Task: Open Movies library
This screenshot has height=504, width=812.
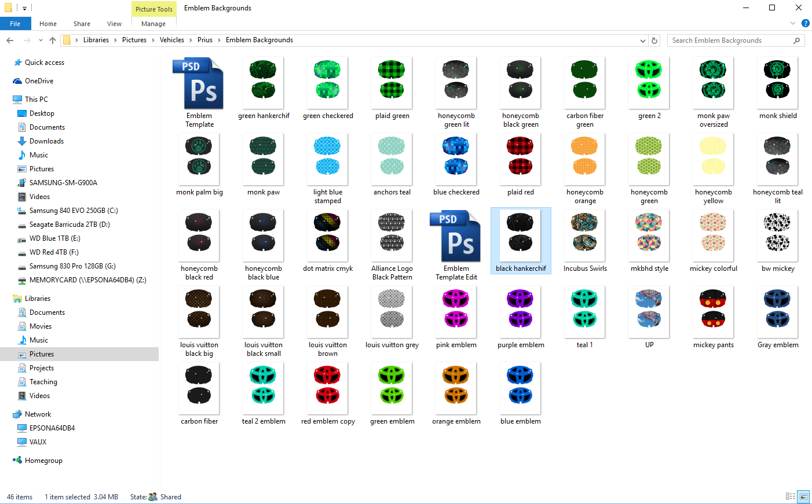Action: [x=41, y=326]
